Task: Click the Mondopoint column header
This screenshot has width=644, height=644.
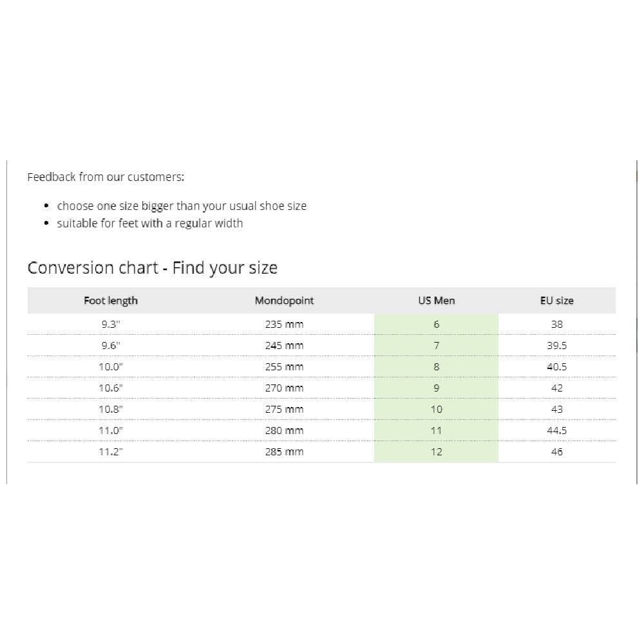Action: (x=284, y=301)
